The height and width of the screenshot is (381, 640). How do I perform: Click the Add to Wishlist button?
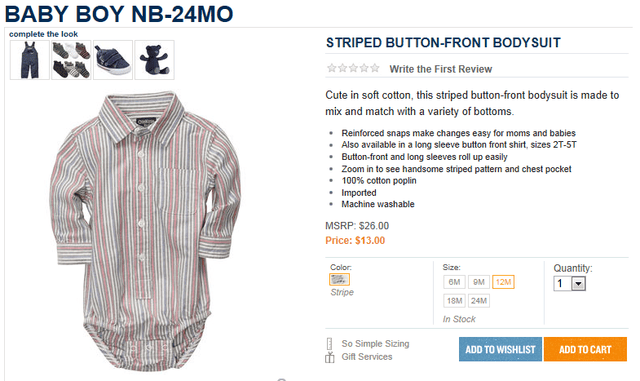pyautogui.click(x=500, y=349)
